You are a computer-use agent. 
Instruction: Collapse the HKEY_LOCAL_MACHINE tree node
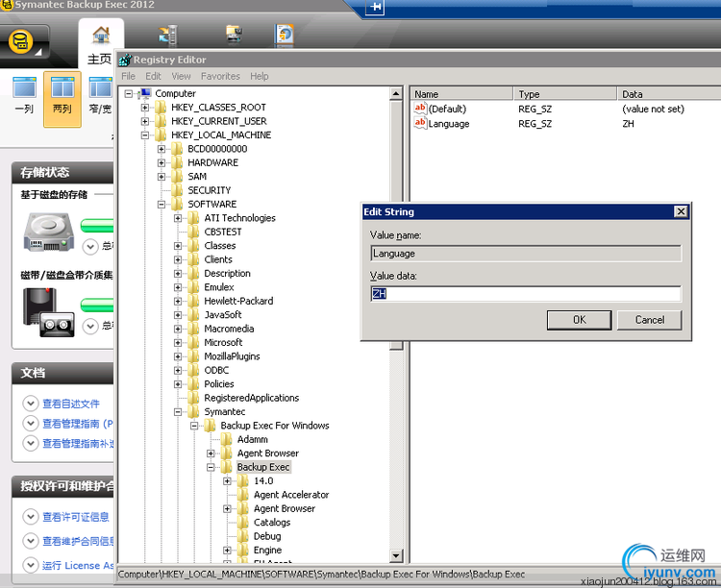pyautogui.click(x=145, y=135)
